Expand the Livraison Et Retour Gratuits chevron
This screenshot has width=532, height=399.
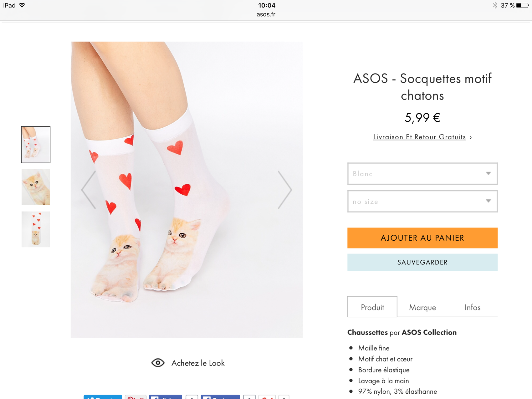click(471, 137)
